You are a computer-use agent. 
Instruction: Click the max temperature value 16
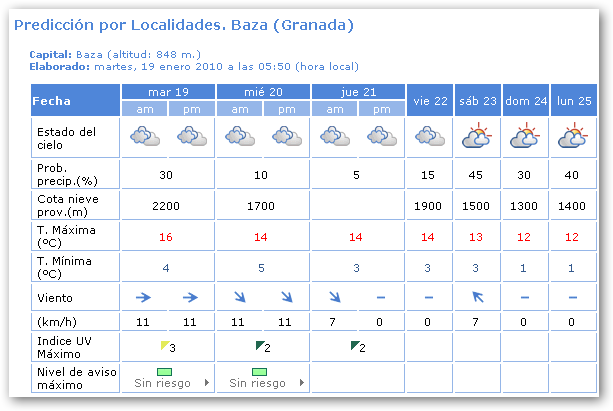(x=168, y=237)
